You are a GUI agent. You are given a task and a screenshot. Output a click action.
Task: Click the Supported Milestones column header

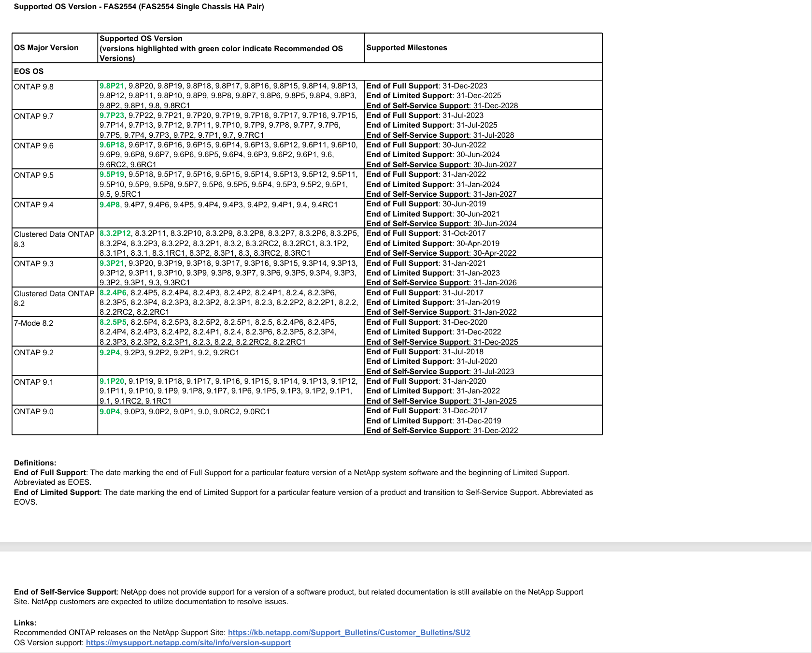(407, 47)
